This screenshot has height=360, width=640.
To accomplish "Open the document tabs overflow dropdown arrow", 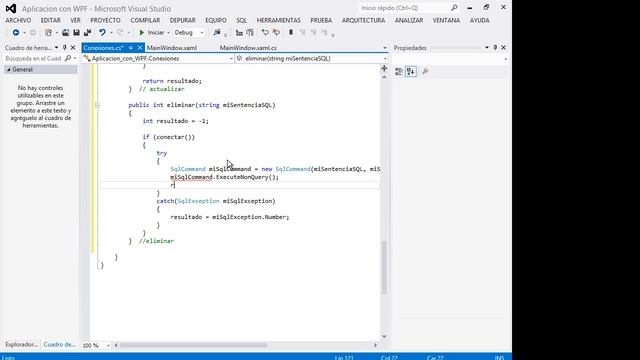I will click(x=384, y=48).
